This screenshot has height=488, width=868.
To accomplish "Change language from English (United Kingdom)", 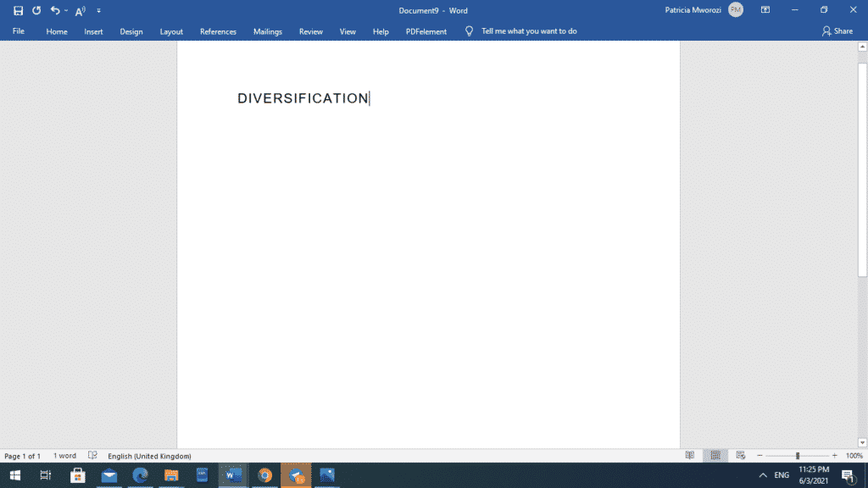I will click(x=149, y=456).
